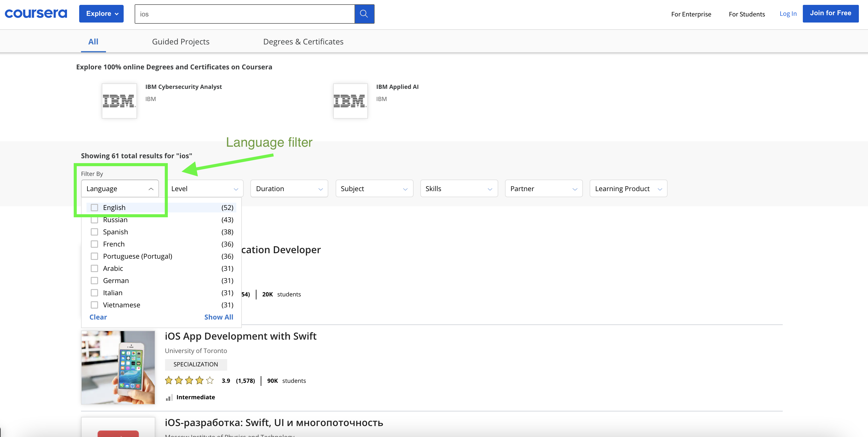Open the Duration filter dropdown
The width and height of the screenshot is (868, 437).
pyautogui.click(x=289, y=189)
